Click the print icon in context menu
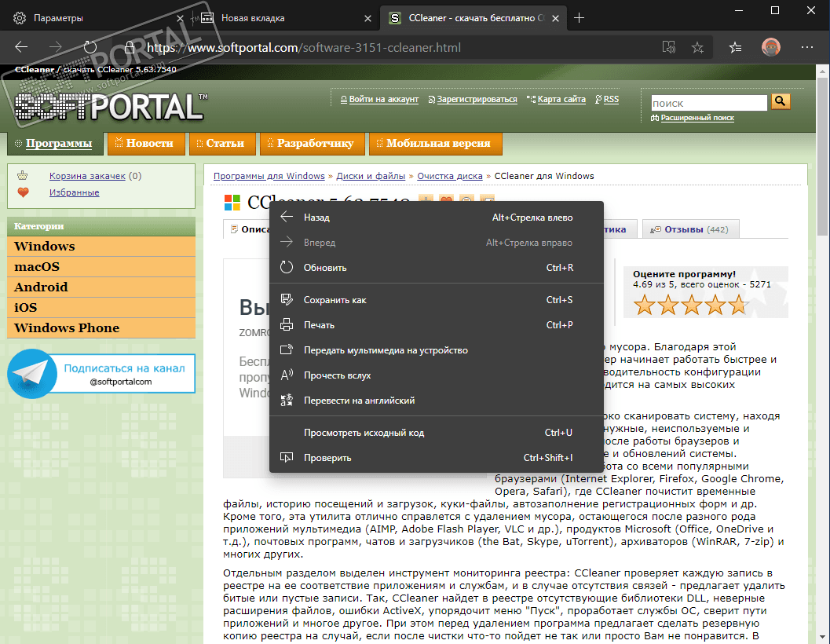The width and height of the screenshot is (830, 644). click(287, 324)
